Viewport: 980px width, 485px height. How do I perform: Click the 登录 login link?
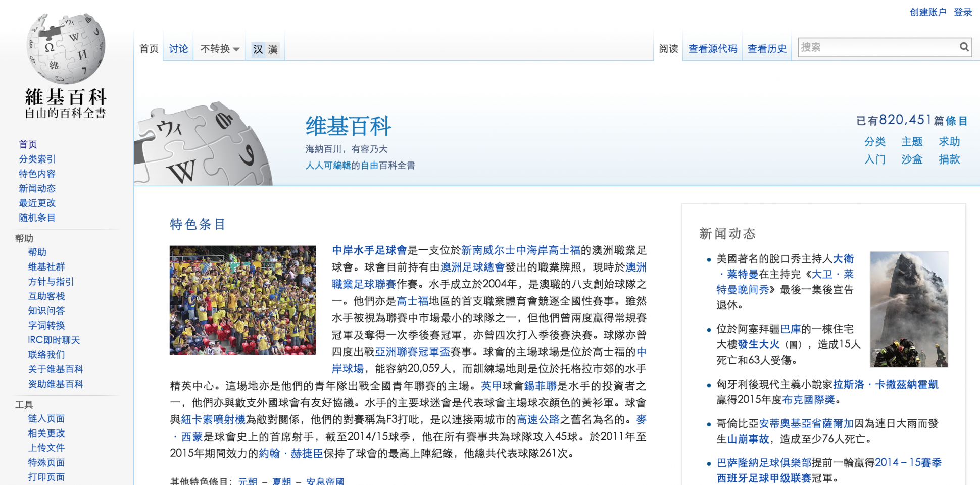(963, 12)
